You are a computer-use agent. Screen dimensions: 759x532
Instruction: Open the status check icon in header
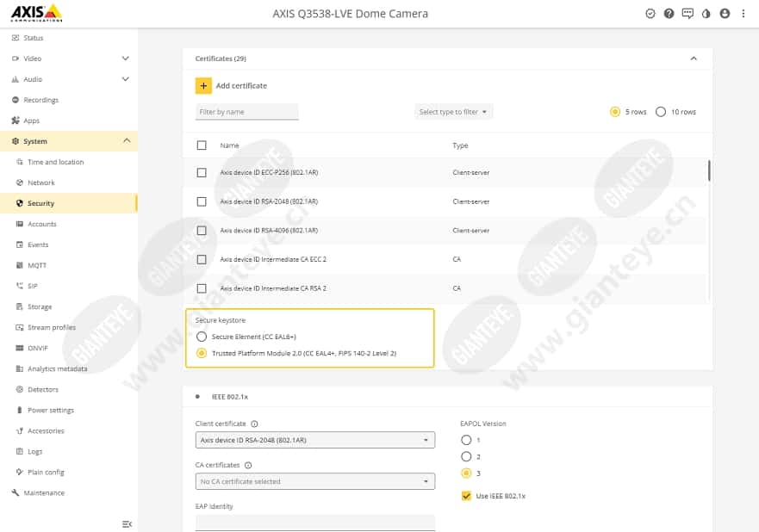(650, 14)
